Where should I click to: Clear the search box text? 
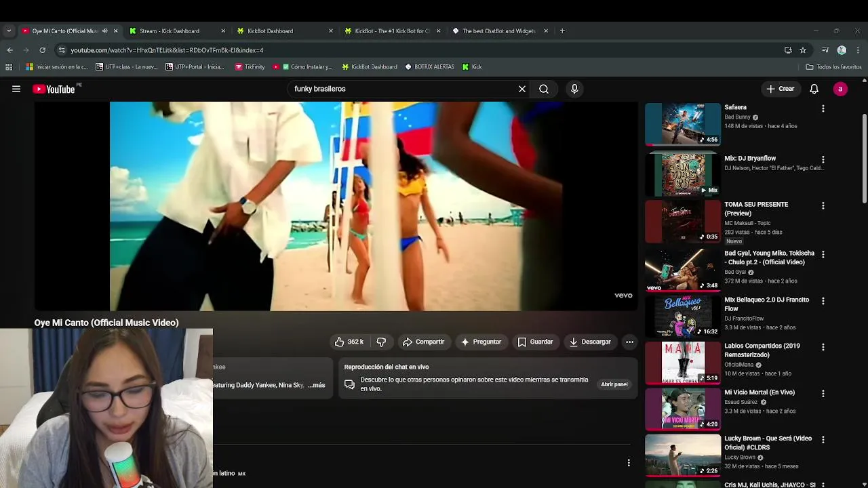[x=522, y=89]
